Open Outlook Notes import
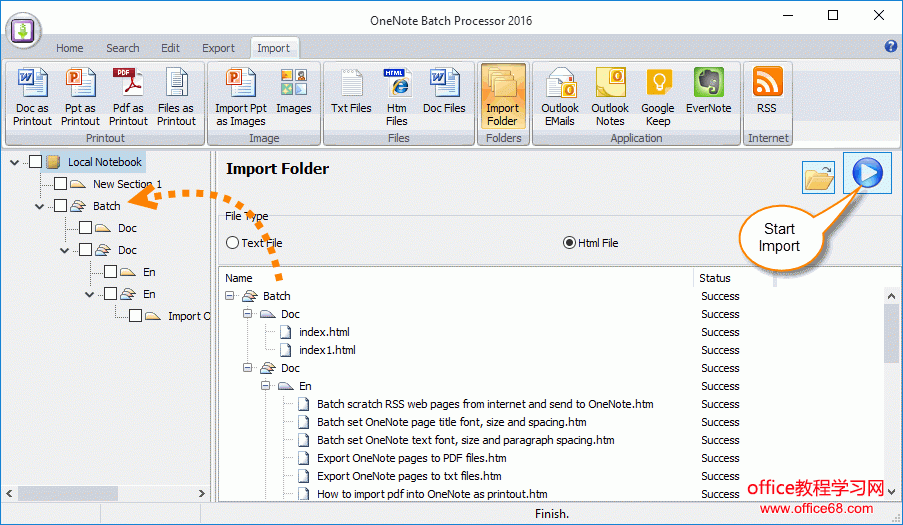 click(610, 97)
